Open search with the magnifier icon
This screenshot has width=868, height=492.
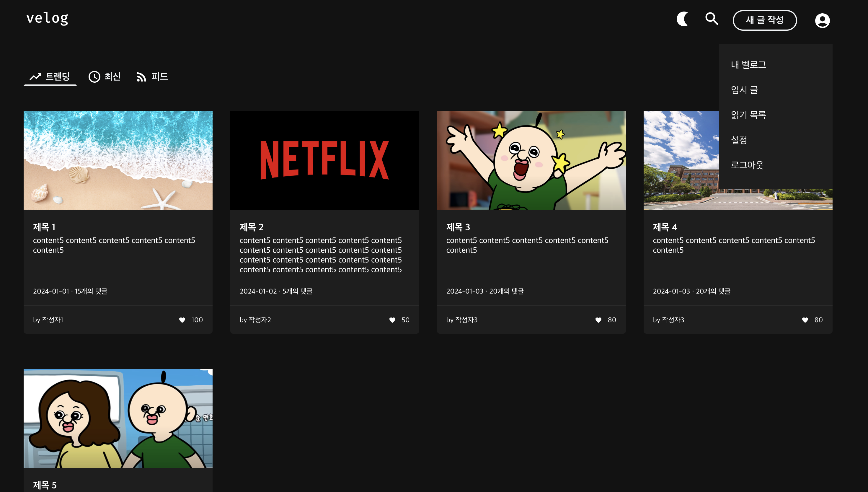pos(712,19)
